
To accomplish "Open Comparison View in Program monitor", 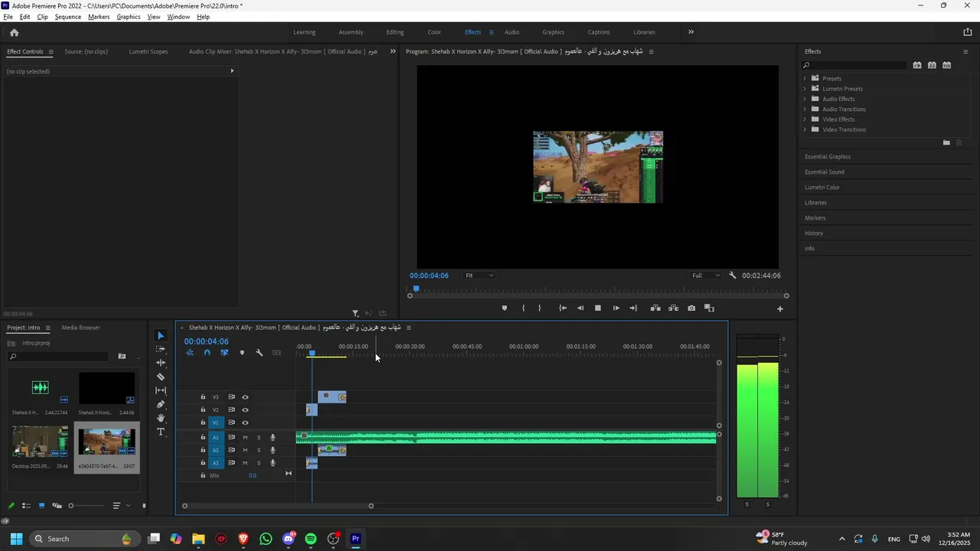I will (709, 308).
